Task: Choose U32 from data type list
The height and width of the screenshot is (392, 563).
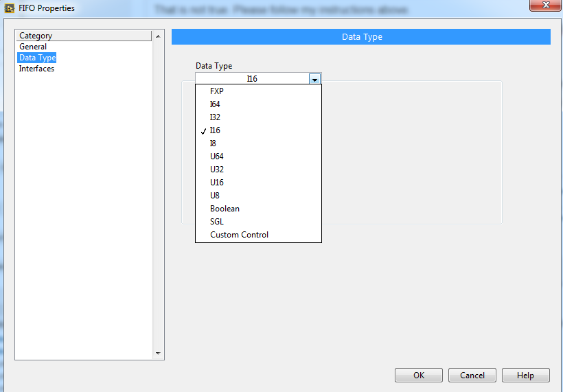Action: tap(258, 170)
